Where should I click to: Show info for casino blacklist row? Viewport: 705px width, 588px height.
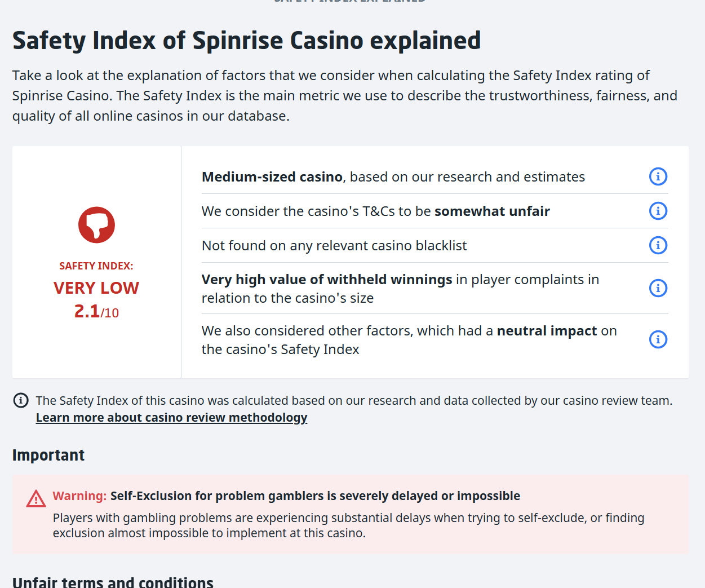coord(658,245)
